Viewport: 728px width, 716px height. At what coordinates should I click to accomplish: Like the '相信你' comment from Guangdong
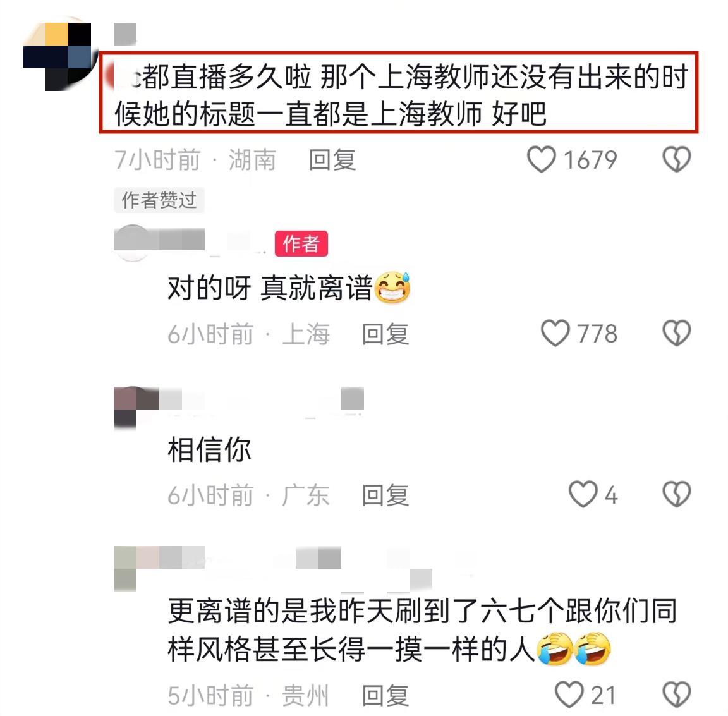click(x=583, y=494)
